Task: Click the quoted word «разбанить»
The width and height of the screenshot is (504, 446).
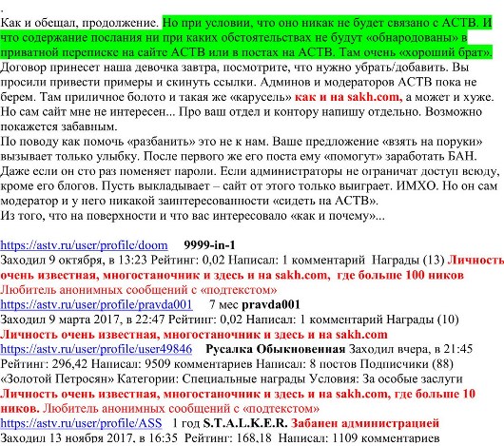Action: 162,142
